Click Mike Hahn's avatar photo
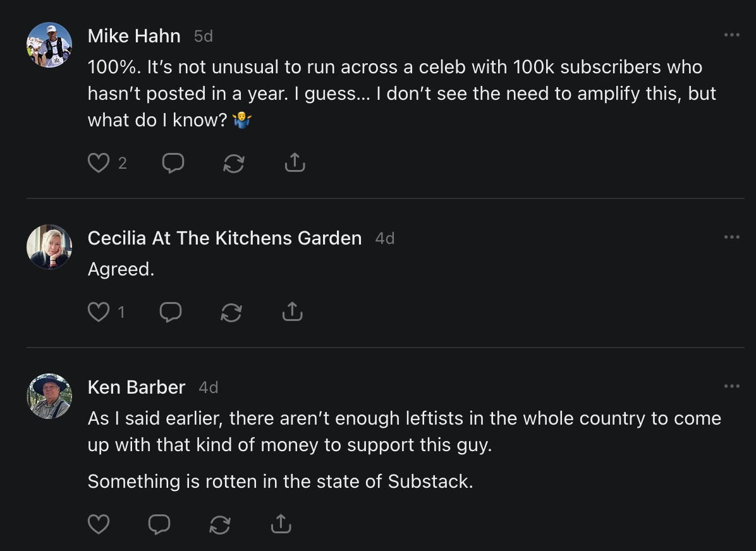This screenshot has height=551, width=756. pyautogui.click(x=49, y=45)
